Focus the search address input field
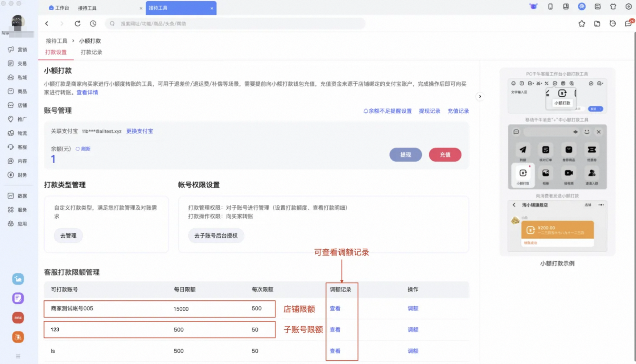The width and height of the screenshot is (636, 364). [235, 24]
